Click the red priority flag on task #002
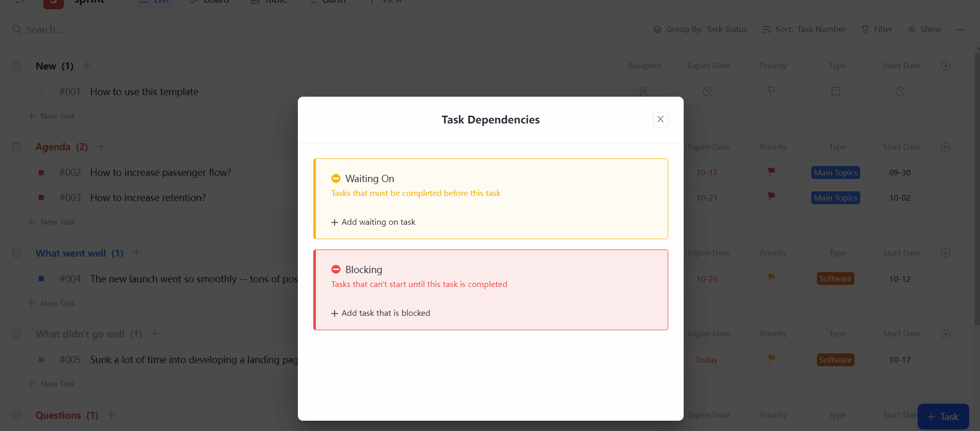Image resolution: width=980 pixels, height=431 pixels. 771,172
